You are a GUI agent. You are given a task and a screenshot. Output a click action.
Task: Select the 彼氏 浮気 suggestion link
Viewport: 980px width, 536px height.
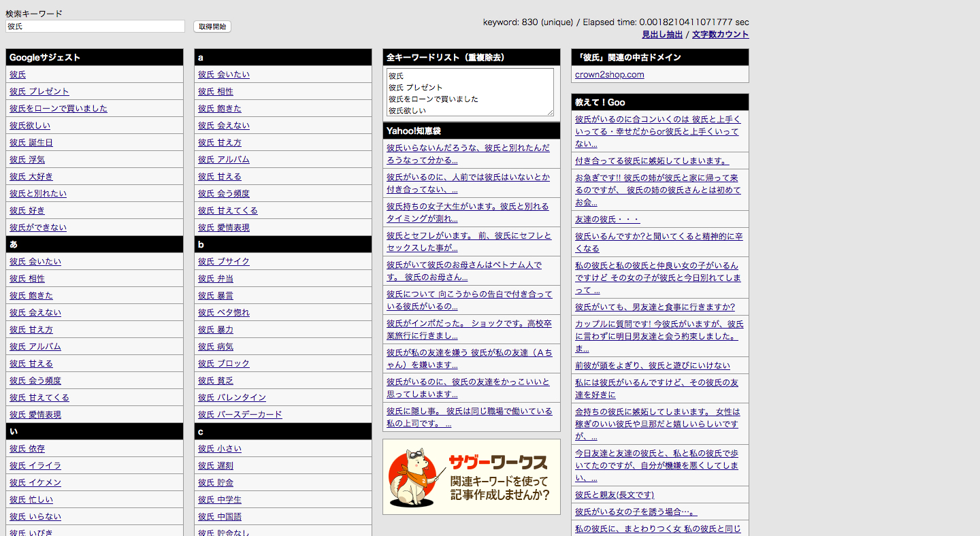pyautogui.click(x=27, y=159)
